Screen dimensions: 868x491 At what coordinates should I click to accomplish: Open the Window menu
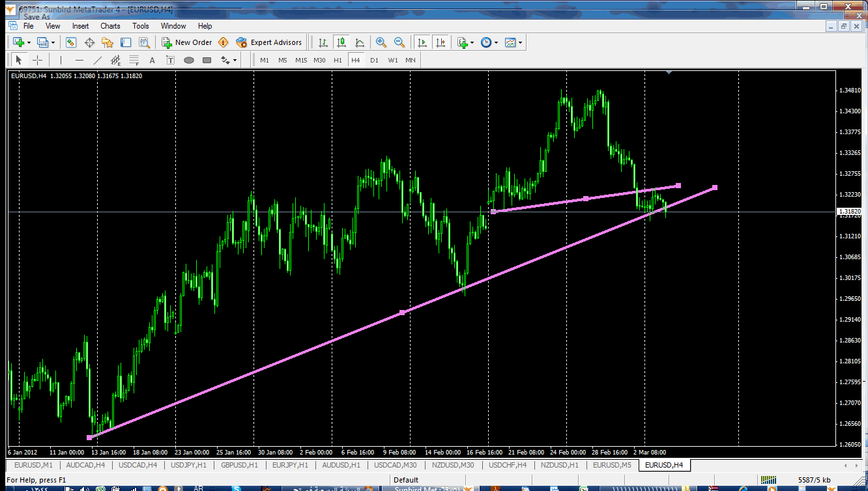pos(173,26)
